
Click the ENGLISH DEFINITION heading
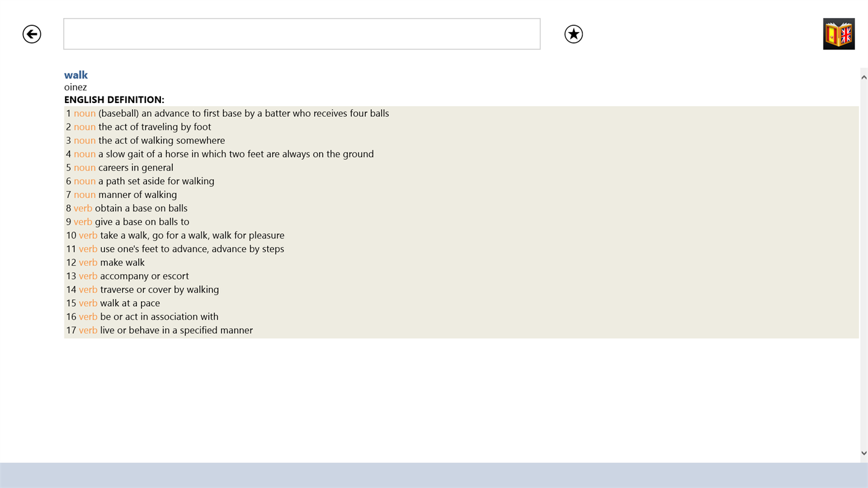(x=114, y=100)
